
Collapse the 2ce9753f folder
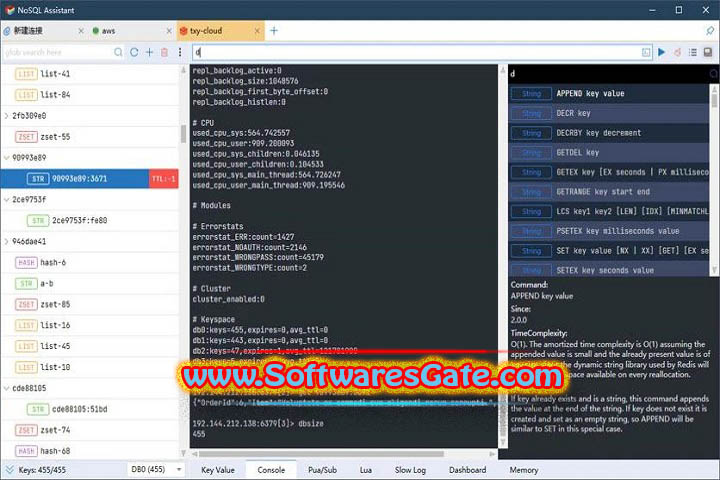[6, 199]
